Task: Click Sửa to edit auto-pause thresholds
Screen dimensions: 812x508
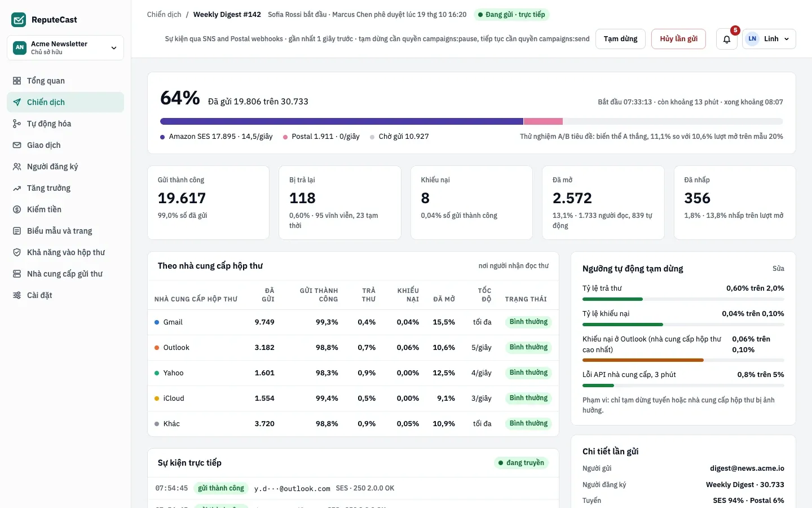Action: click(x=778, y=269)
